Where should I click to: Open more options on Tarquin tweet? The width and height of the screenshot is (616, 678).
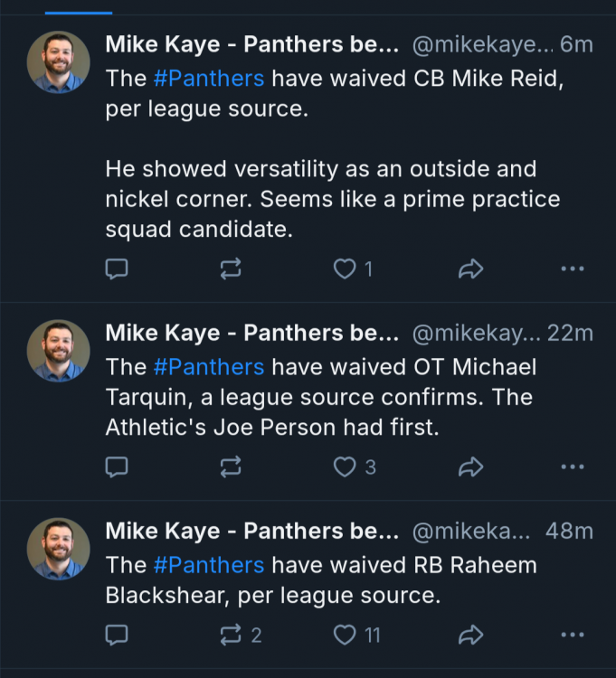pos(572,466)
